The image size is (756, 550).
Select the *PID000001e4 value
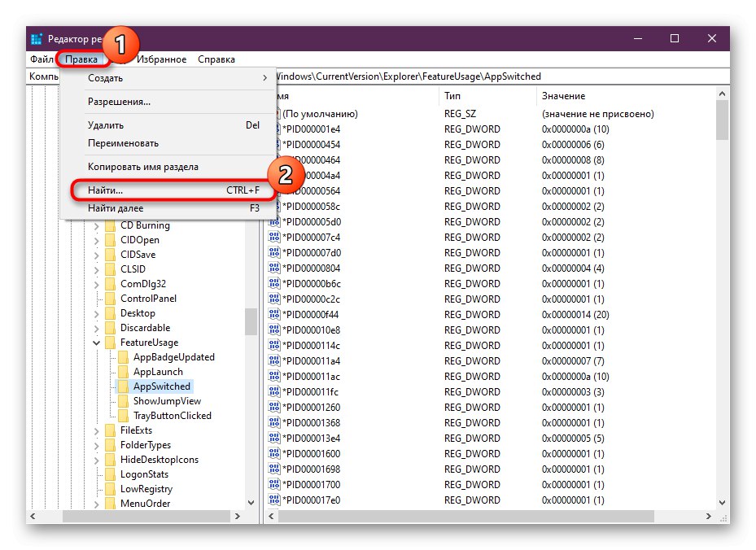[312, 129]
